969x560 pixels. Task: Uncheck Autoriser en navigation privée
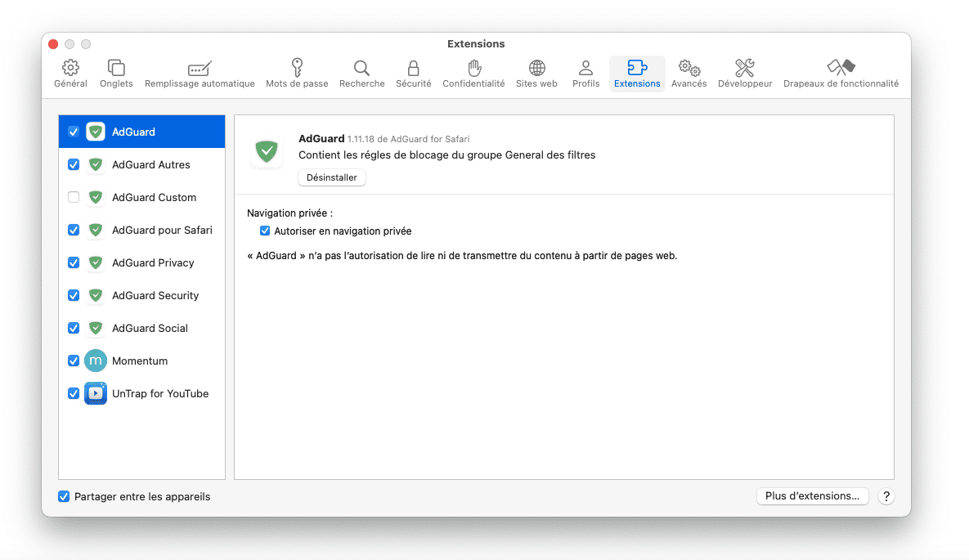265,231
